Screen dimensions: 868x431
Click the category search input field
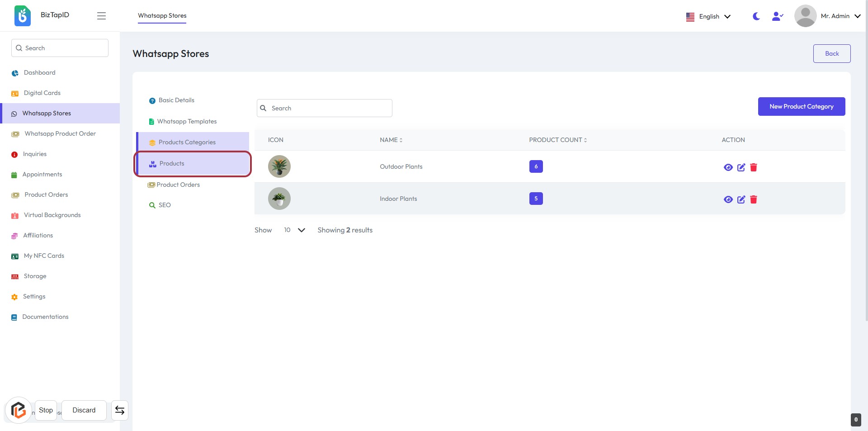[x=329, y=108]
